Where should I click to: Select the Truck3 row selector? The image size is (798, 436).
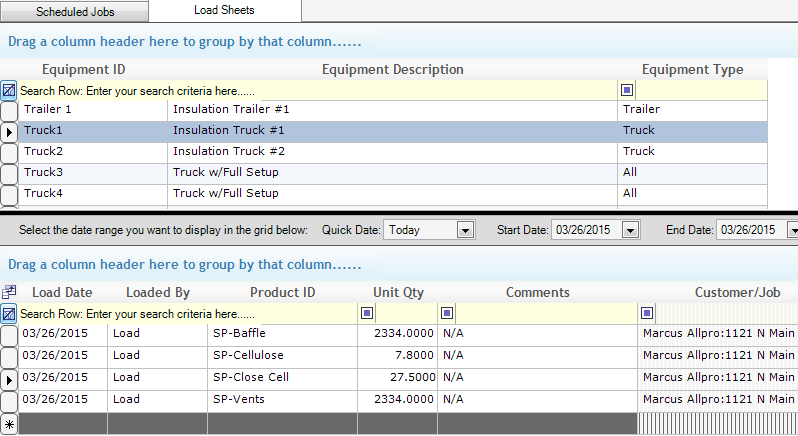(9, 174)
